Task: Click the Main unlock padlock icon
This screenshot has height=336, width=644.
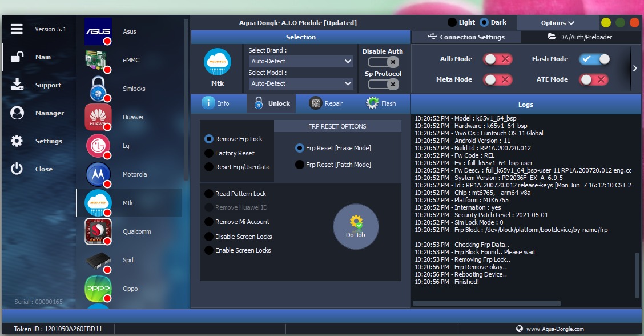Action: tap(17, 57)
